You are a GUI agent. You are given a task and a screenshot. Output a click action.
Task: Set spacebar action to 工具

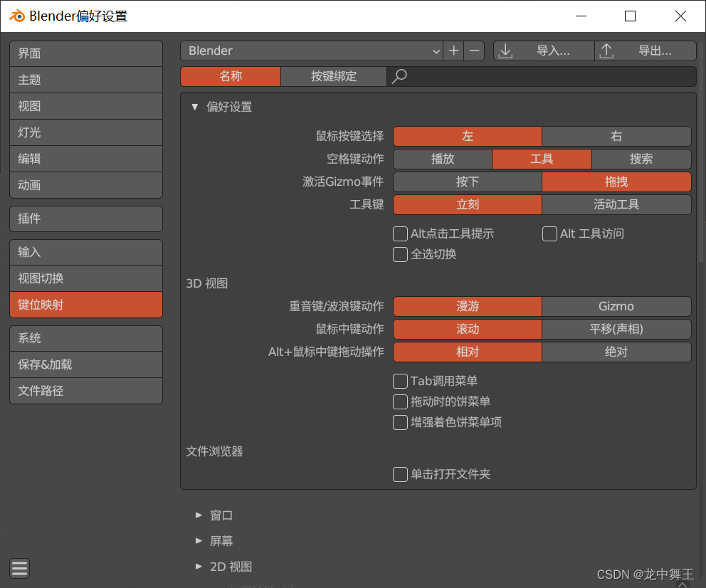(x=542, y=159)
